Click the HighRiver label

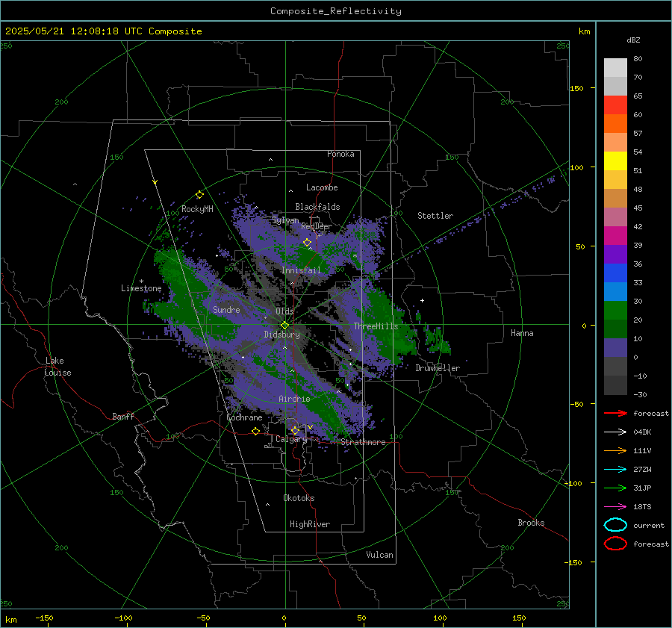pos(310,524)
